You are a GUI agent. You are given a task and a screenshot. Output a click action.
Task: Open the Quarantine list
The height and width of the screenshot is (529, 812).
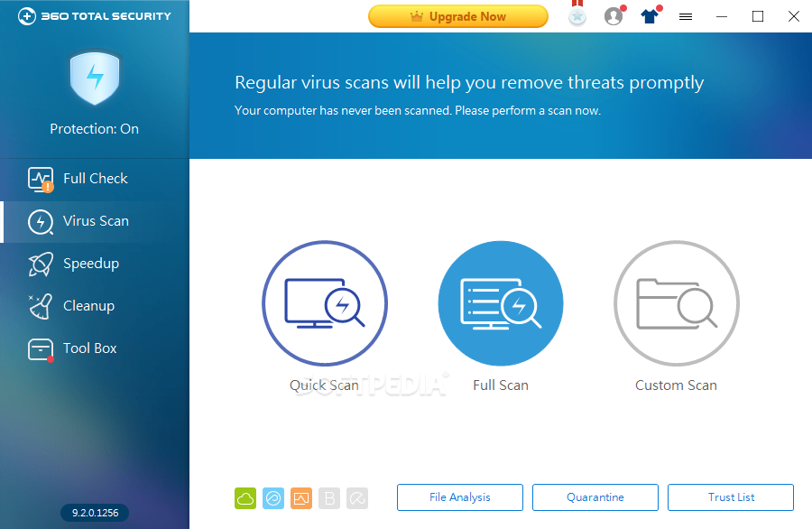pos(595,497)
